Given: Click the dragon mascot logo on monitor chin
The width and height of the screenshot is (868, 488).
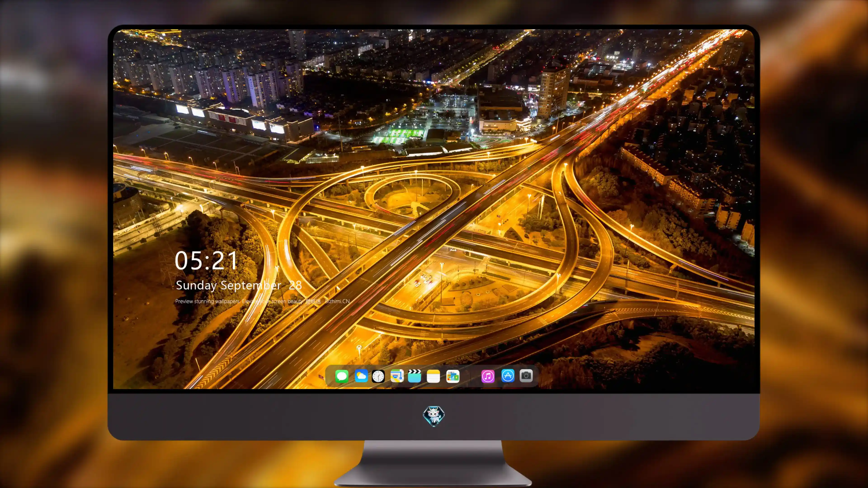Looking at the screenshot, I should click(434, 416).
